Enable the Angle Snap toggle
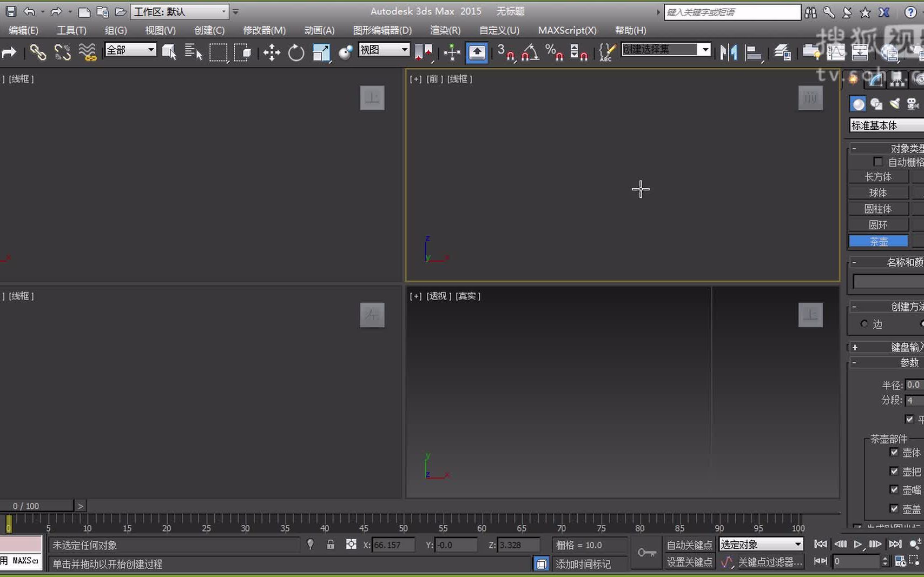The height and width of the screenshot is (577, 924). [530, 52]
